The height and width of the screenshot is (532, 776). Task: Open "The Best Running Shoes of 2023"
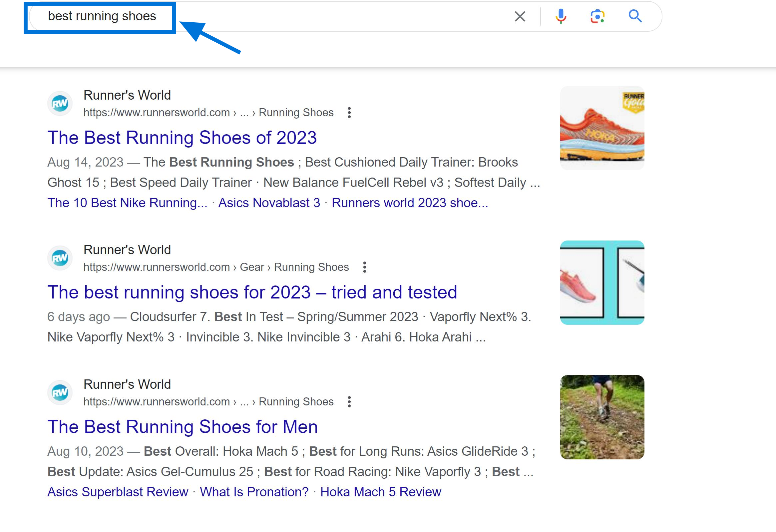182,137
